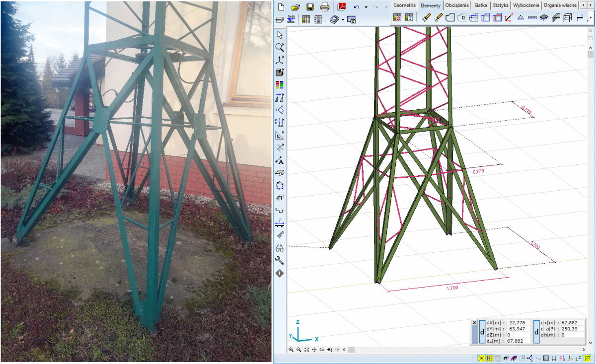Click the Print icon
596x364 pixels.
[325, 7]
